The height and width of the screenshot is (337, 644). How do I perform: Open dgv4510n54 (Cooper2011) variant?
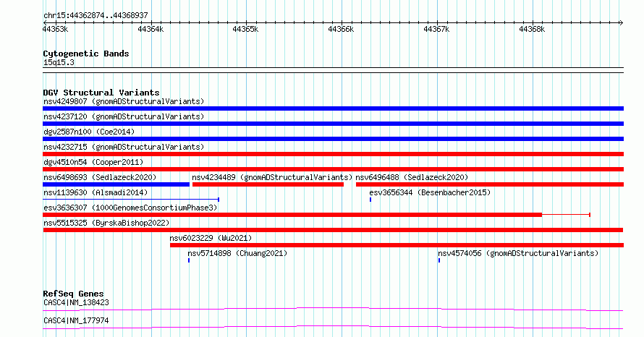[x=93, y=162]
